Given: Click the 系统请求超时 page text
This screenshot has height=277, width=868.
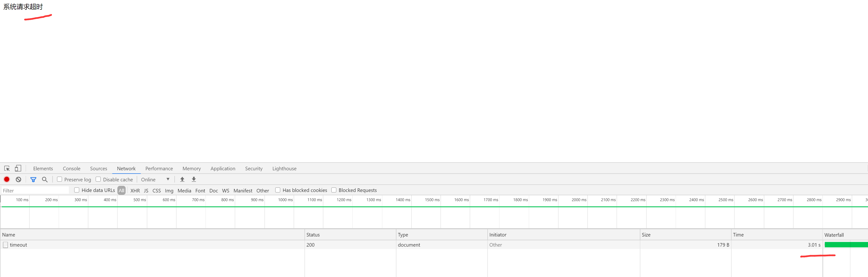Looking at the screenshot, I should (23, 7).
